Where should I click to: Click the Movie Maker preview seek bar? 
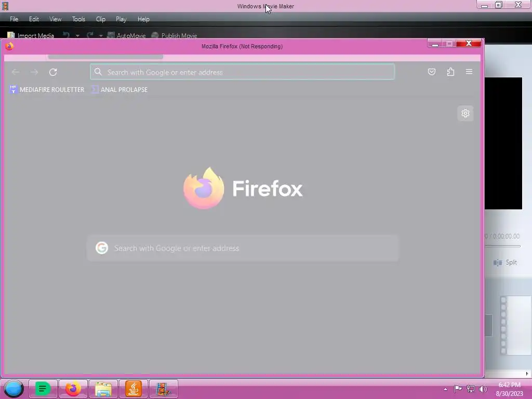[502, 246]
